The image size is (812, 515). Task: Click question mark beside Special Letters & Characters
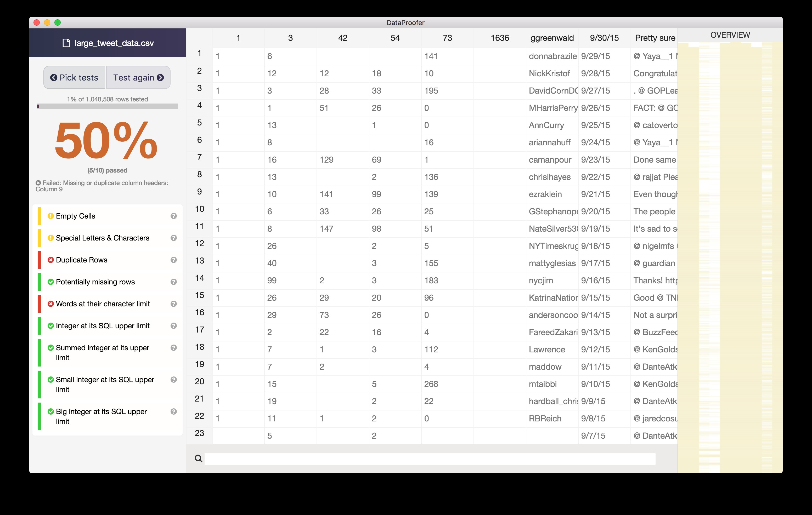(x=173, y=238)
